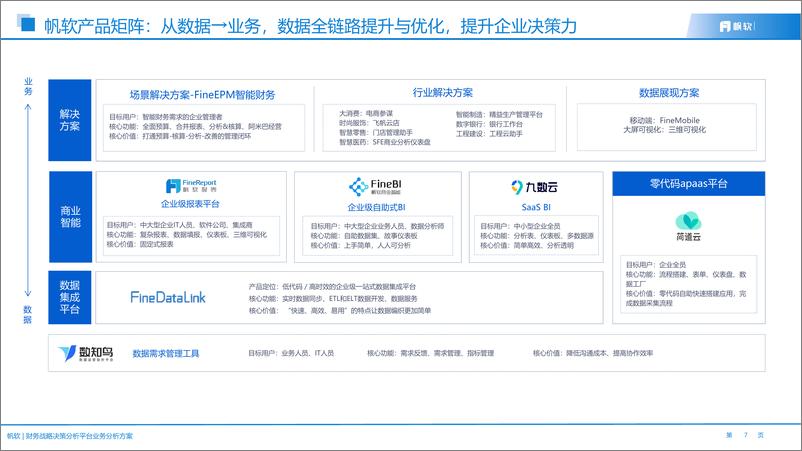Image resolution: width=802 pixels, height=451 pixels.
Task: Click FineEPM line 核心功能：全面预算、合并报表
Action: 195,126
